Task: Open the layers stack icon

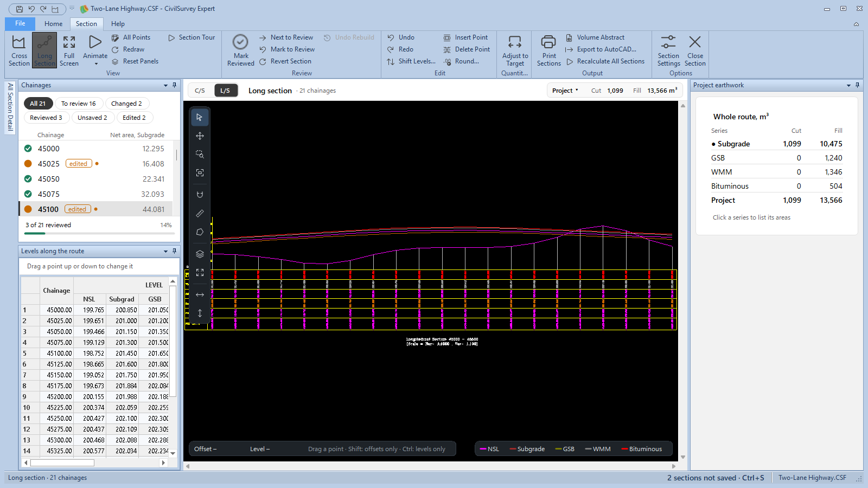Action: tap(200, 254)
